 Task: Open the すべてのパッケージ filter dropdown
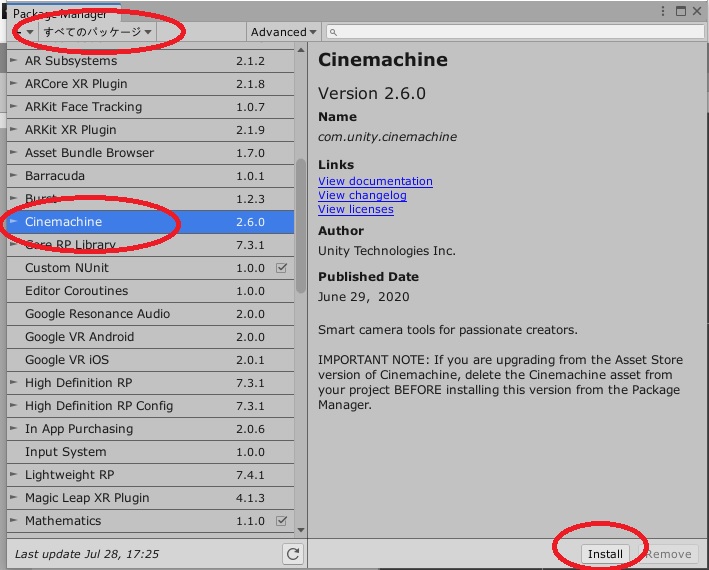point(98,32)
